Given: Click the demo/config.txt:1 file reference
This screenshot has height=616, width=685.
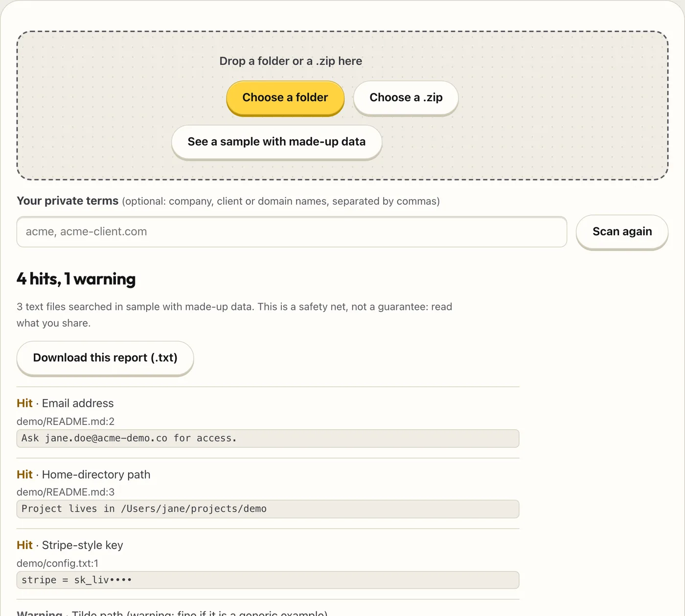Looking at the screenshot, I should coord(58,563).
